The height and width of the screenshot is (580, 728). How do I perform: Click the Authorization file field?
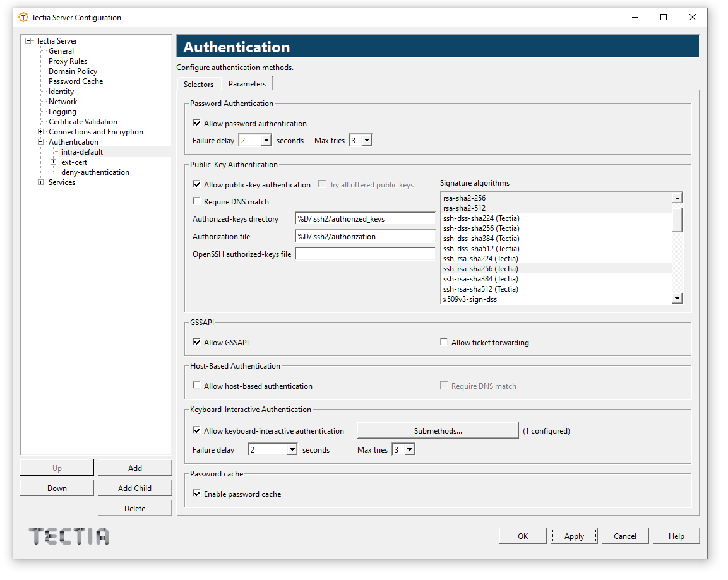coord(366,236)
